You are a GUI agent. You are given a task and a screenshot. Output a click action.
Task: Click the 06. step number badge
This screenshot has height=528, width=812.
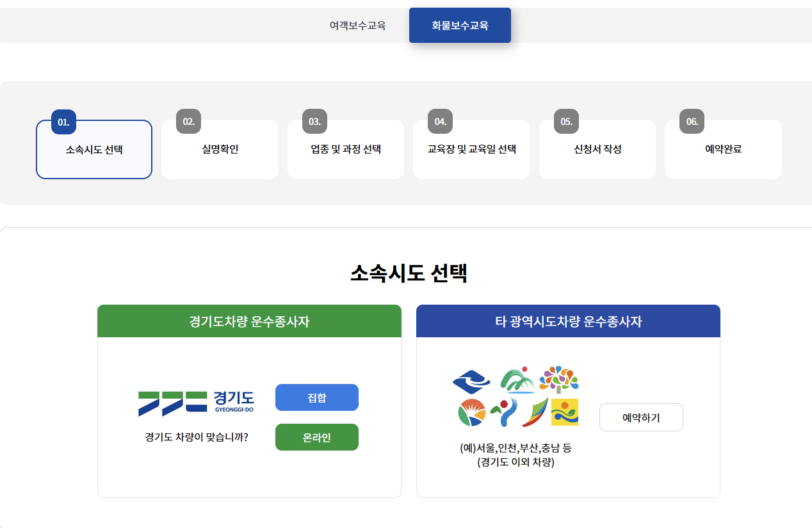tap(692, 121)
